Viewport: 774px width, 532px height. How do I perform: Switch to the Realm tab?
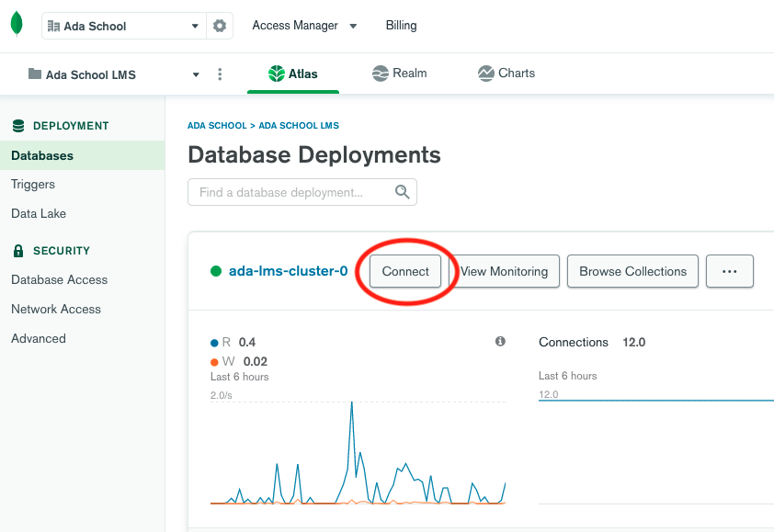(399, 73)
